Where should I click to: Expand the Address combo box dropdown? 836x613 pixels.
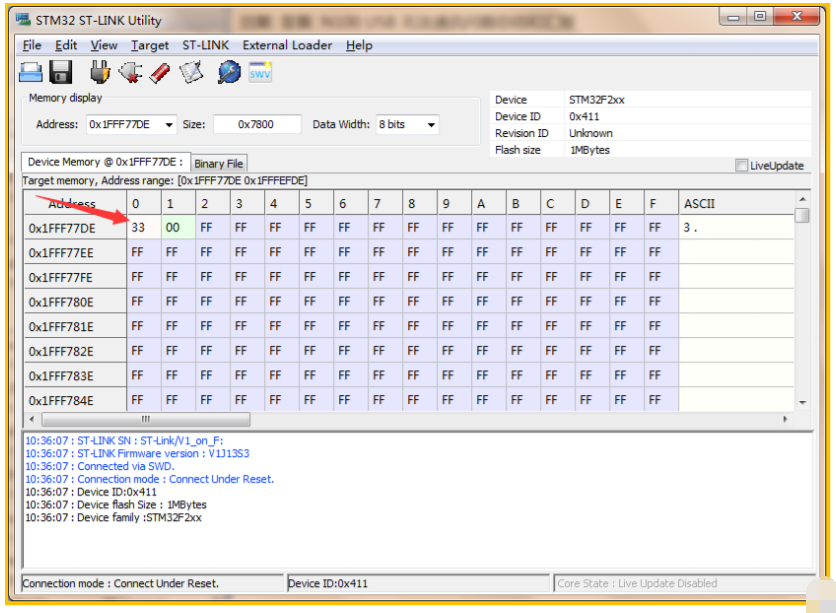169,125
